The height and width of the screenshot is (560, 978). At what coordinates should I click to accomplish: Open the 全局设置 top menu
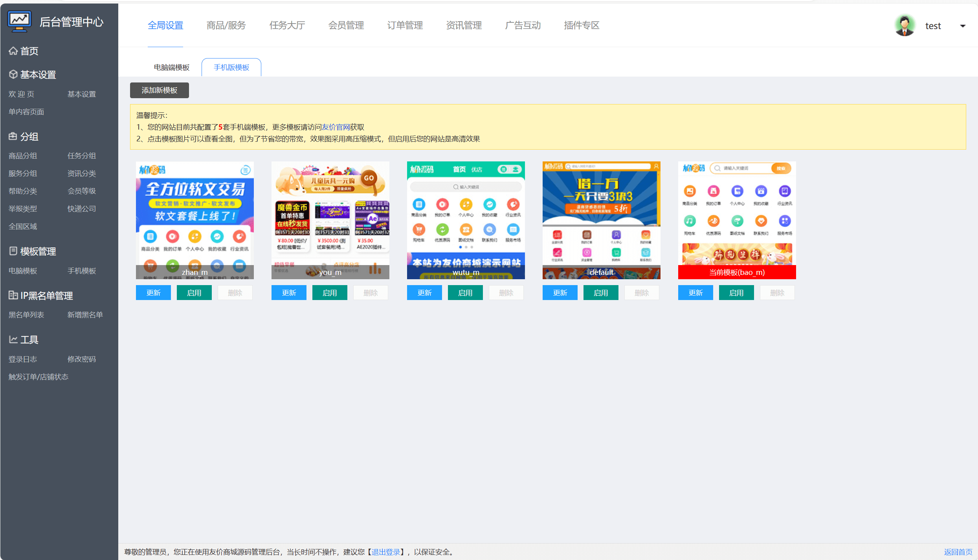click(x=165, y=26)
